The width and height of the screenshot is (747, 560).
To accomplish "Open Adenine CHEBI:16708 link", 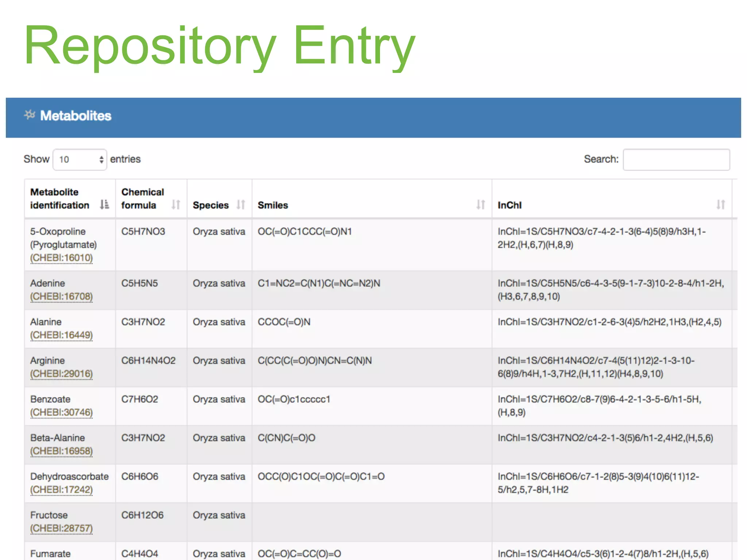I will pyautogui.click(x=61, y=296).
